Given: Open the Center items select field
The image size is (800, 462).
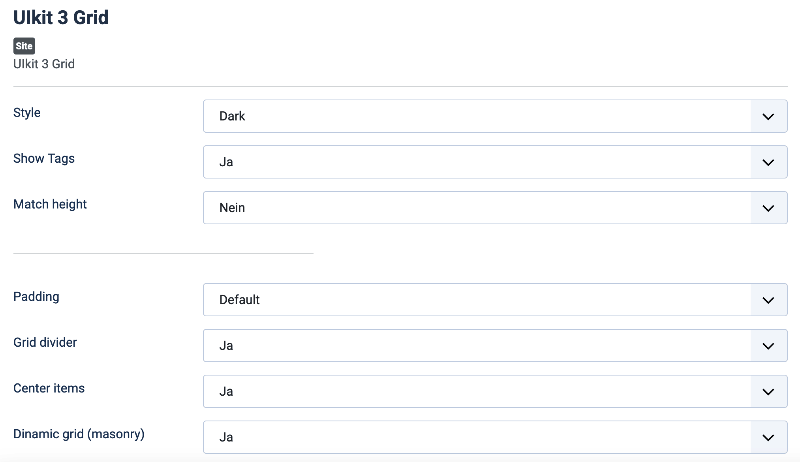Looking at the screenshot, I should point(495,392).
